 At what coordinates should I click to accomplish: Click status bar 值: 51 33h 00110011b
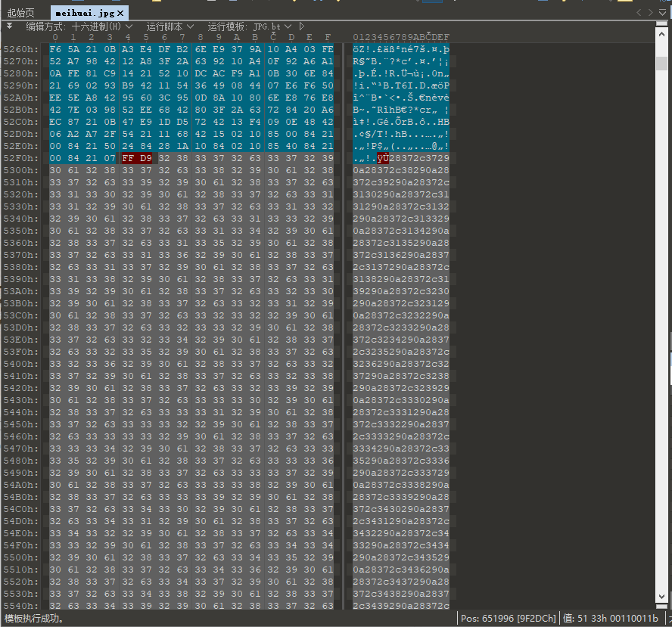tap(610, 619)
